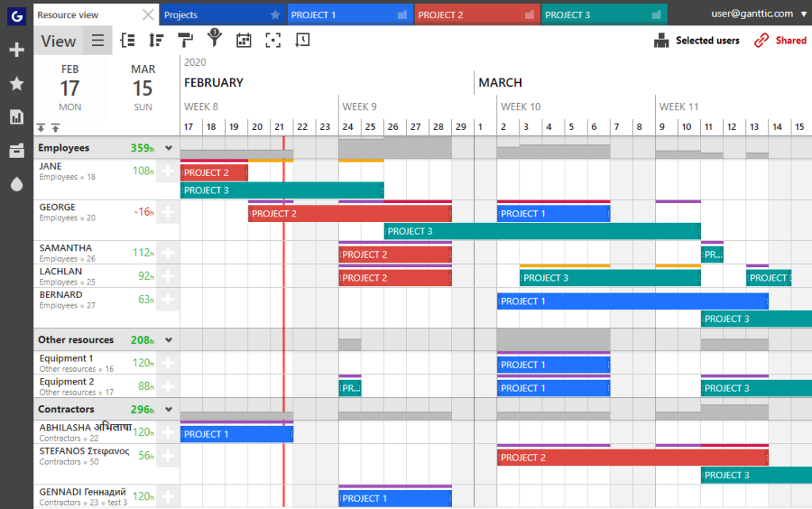This screenshot has height=509, width=812.
Task: Click the filter funnel icon in toolbar
Action: (214, 40)
